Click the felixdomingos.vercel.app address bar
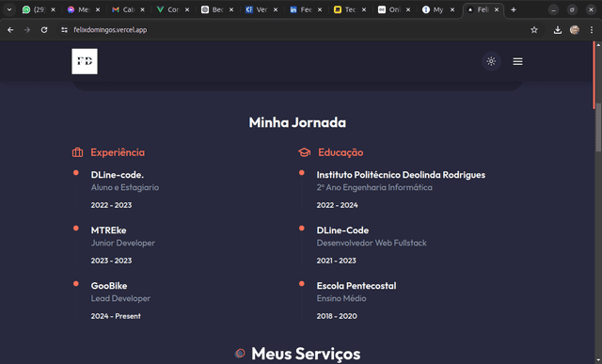This screenshot has height=364, width=602. pyautogui.click(x=110, y=30)
